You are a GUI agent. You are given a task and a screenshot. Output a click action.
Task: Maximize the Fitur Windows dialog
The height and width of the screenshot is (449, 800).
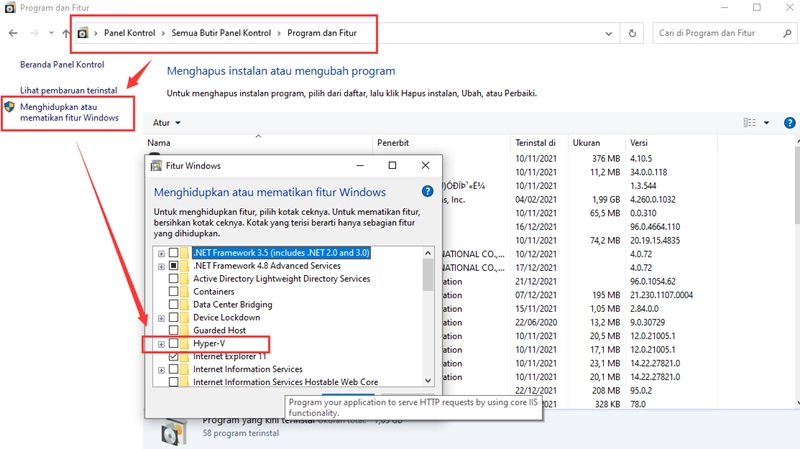coord(392,165)
